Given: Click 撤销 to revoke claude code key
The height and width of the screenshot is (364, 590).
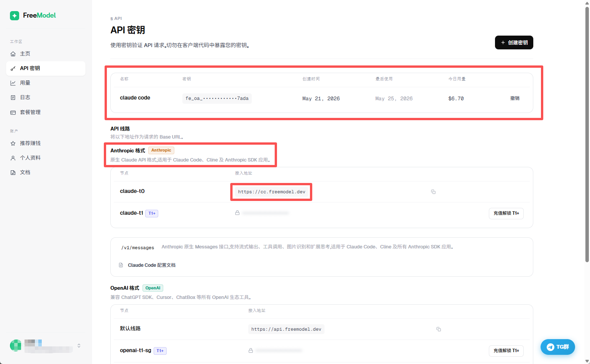Looking at the screenshot, I should pos(515,98).
